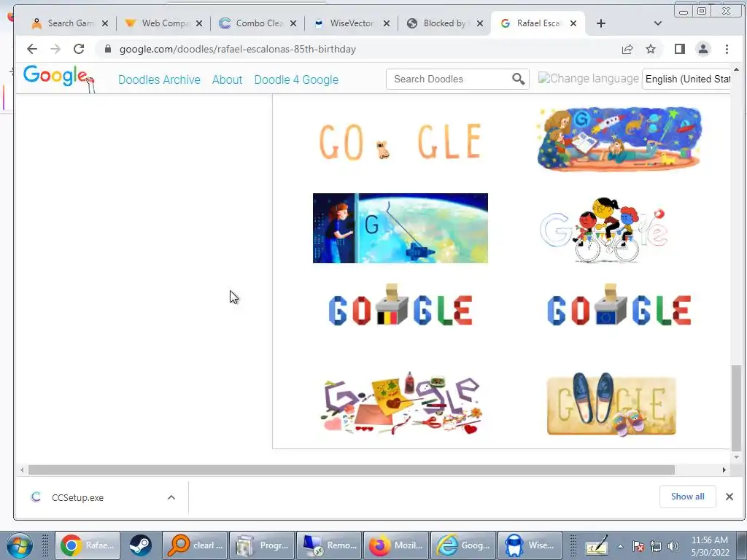This screenshot has height=560, width=747.
Task: Open the Chrome side panel icon
Action: click(x=680, y=49)
